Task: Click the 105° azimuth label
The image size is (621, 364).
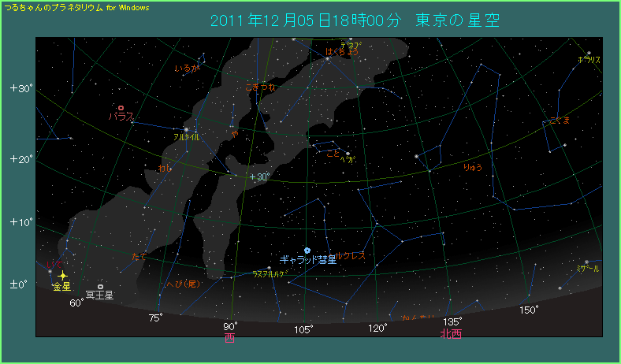Action: click(303, 329)
